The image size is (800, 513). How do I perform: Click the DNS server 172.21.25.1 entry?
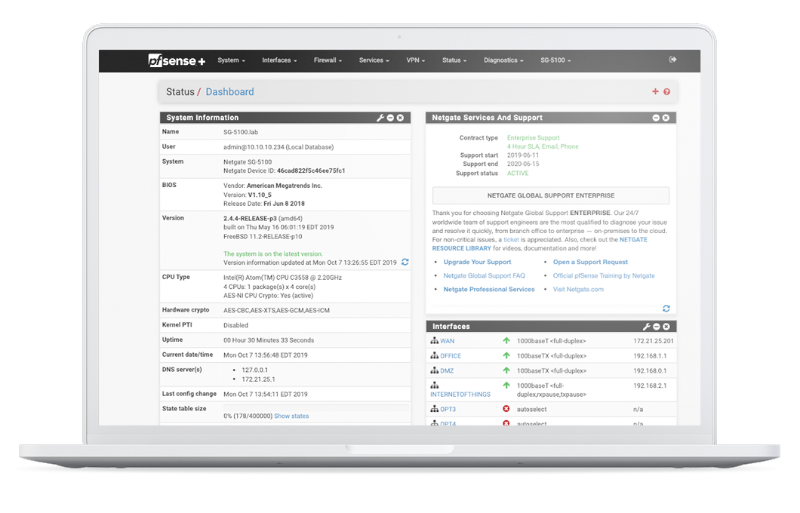[258, 380]
